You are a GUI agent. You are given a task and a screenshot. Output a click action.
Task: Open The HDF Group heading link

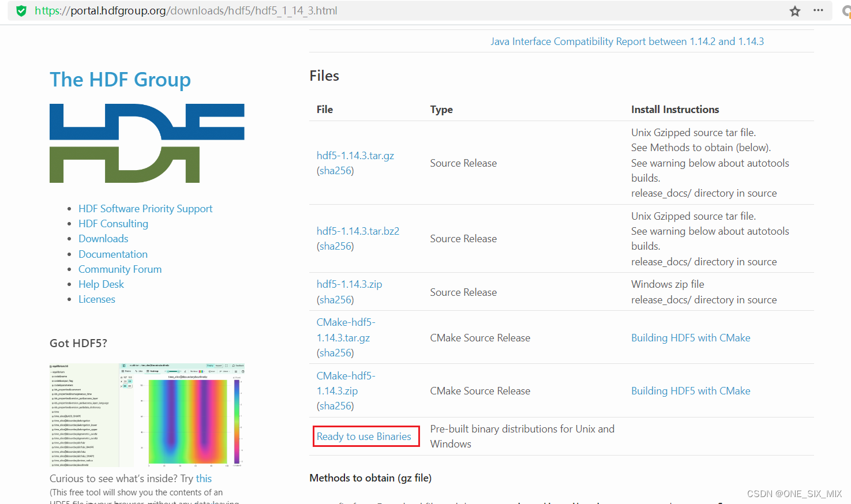120,80
